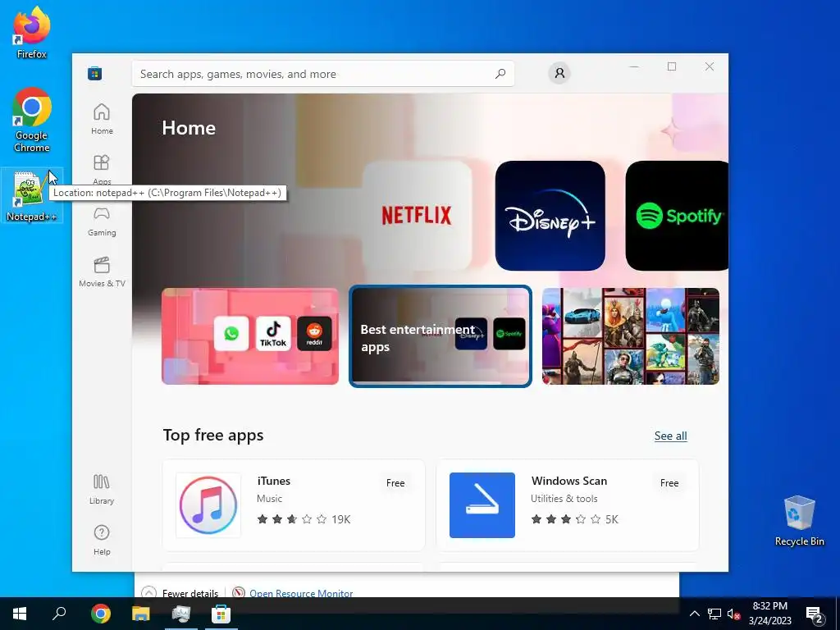
Task: Click the Windows Scan app logo
Action: tap(482, 505)
